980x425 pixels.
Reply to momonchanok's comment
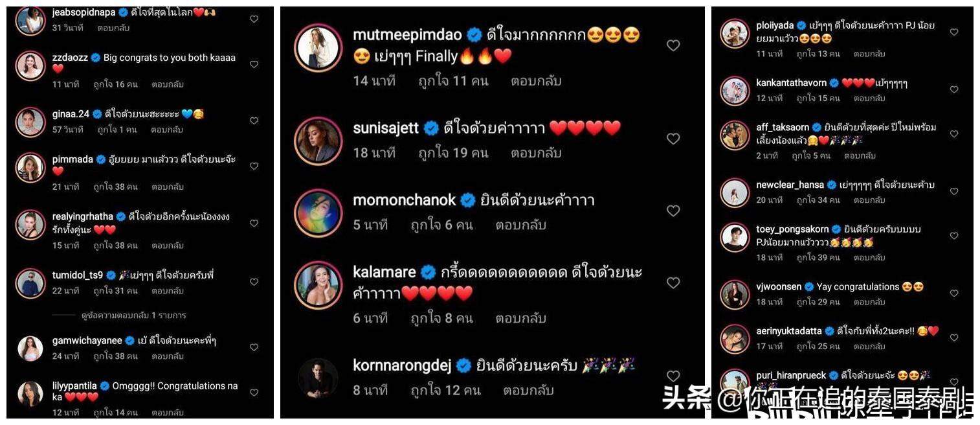click(521, 225)
